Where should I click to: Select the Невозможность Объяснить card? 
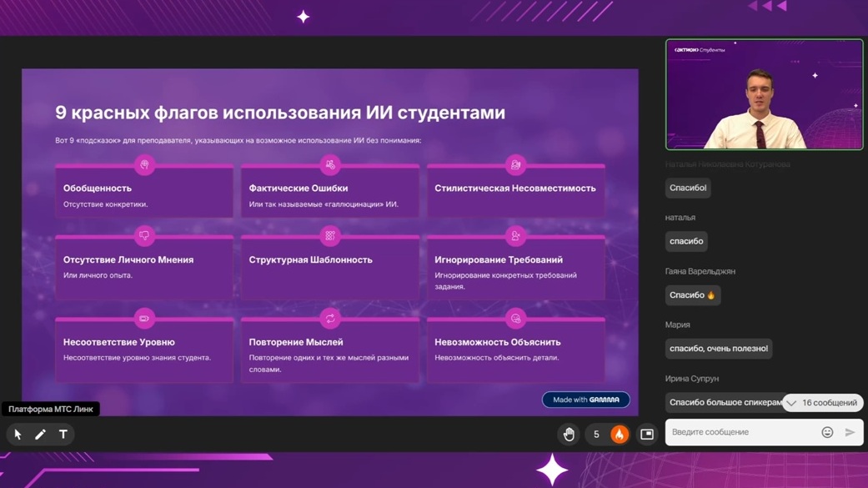[515, 350]
